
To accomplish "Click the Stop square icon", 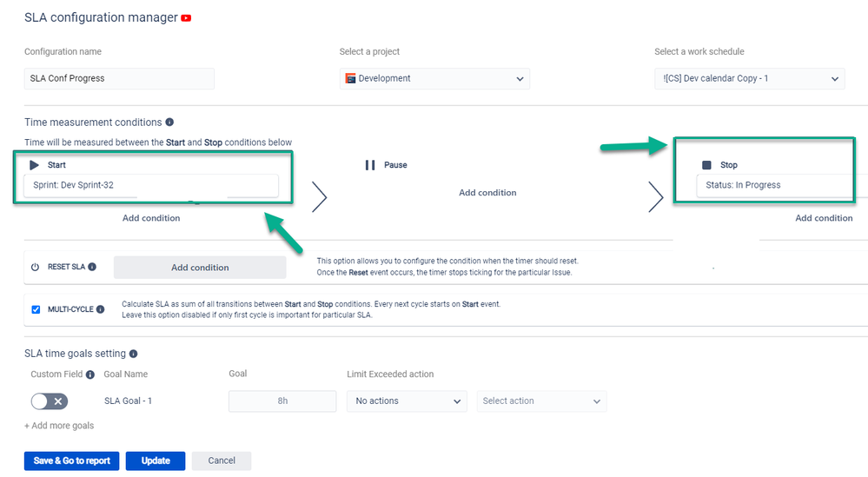I will [706, 165].
